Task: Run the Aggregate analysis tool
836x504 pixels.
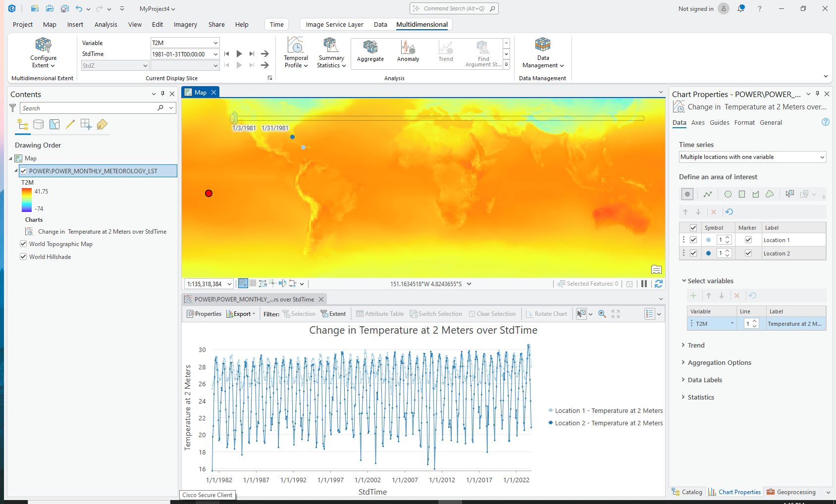Action: (x=370, y=50)
